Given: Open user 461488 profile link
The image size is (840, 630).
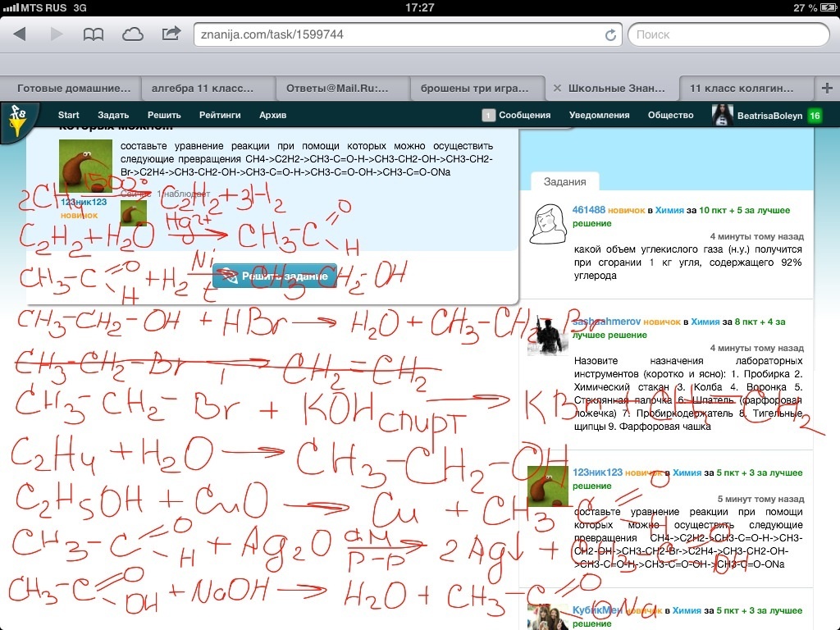Looking at the screenshot, I should (588, 210).
